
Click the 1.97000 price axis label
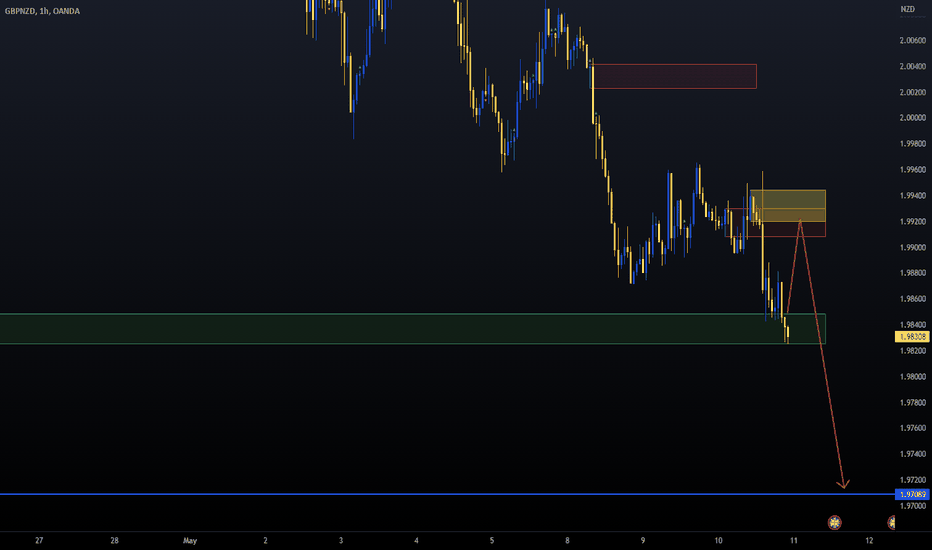point(912,505)
